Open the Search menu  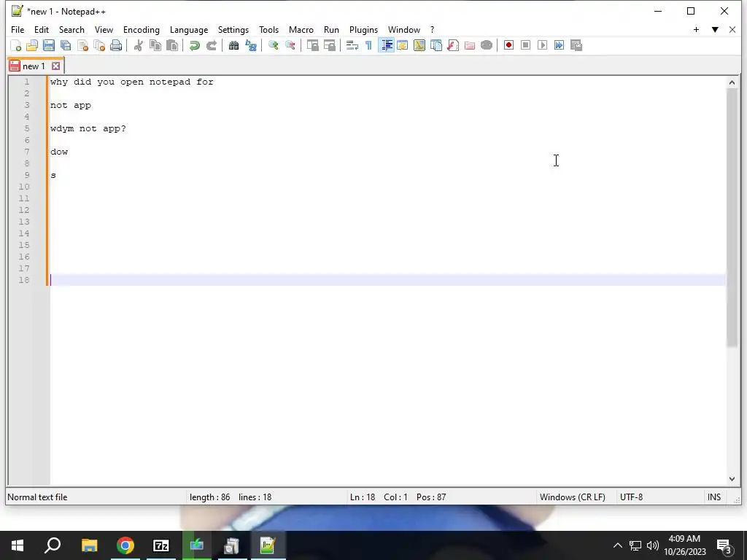pyautogui.click(x=71, y=29)
